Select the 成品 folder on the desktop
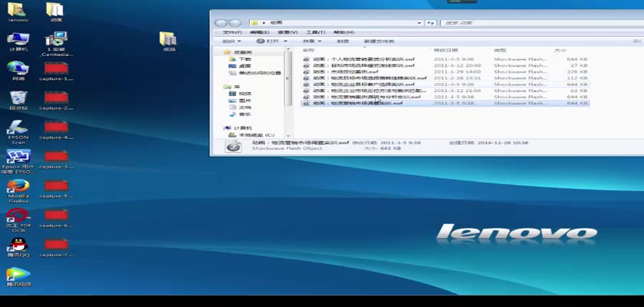This screenshot has width=644, height=307. (169, 41)
